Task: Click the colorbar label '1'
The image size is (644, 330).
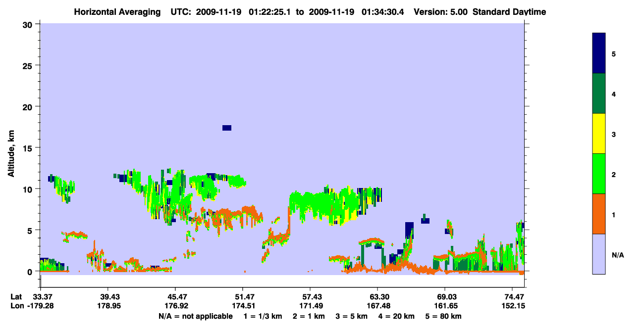Action: tap(614, 215)
